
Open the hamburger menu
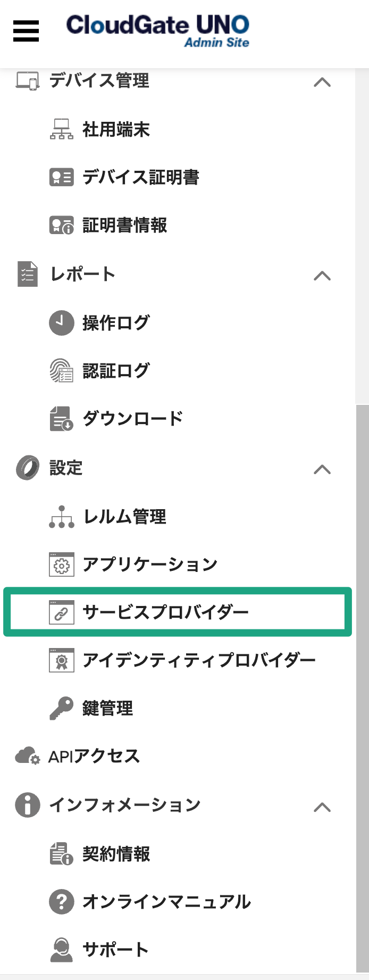pyautogui.click(x=26, y=31)
